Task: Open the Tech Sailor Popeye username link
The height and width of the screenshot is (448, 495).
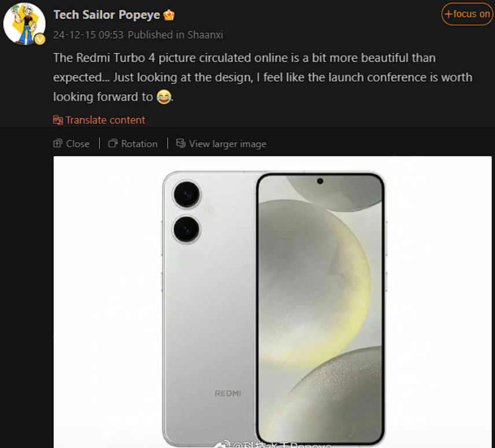Action: 106,15
